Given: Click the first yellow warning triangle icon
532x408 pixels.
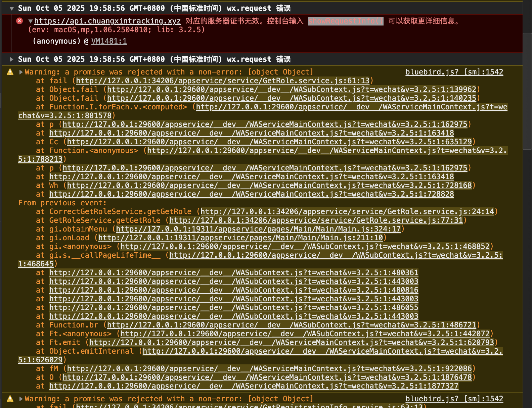Looking at the screenshot, I should point(10,72).
